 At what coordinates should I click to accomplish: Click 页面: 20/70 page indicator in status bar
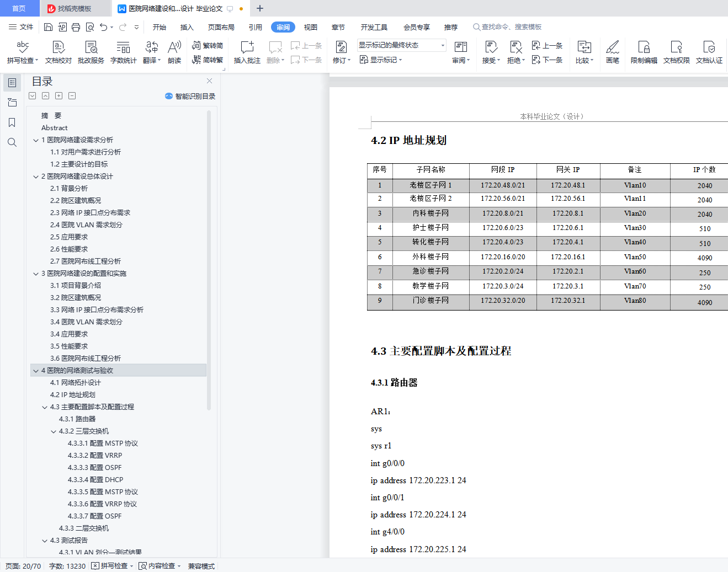(x=23, y=566)
